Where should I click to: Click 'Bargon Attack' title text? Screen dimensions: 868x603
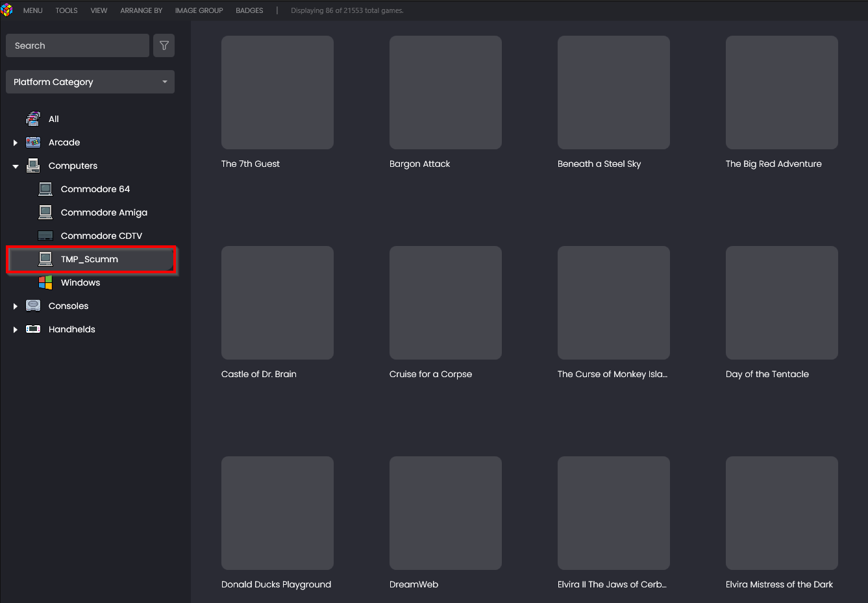(x=419, y=164)
